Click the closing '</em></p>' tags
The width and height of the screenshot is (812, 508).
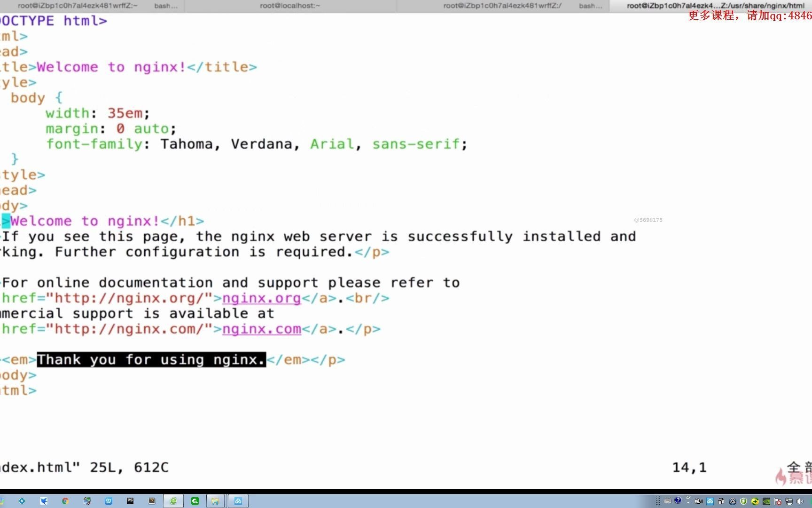(x=306, y=360)
